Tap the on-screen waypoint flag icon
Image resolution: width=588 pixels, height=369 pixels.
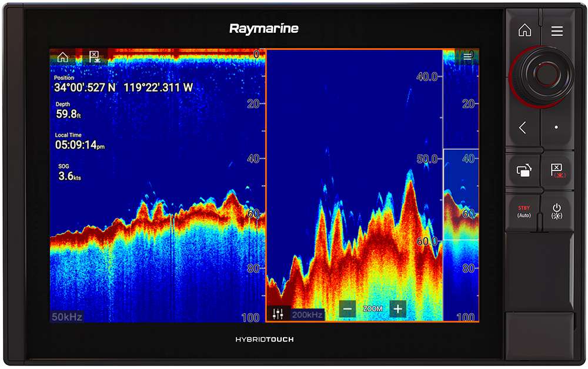tap(94, 57)
